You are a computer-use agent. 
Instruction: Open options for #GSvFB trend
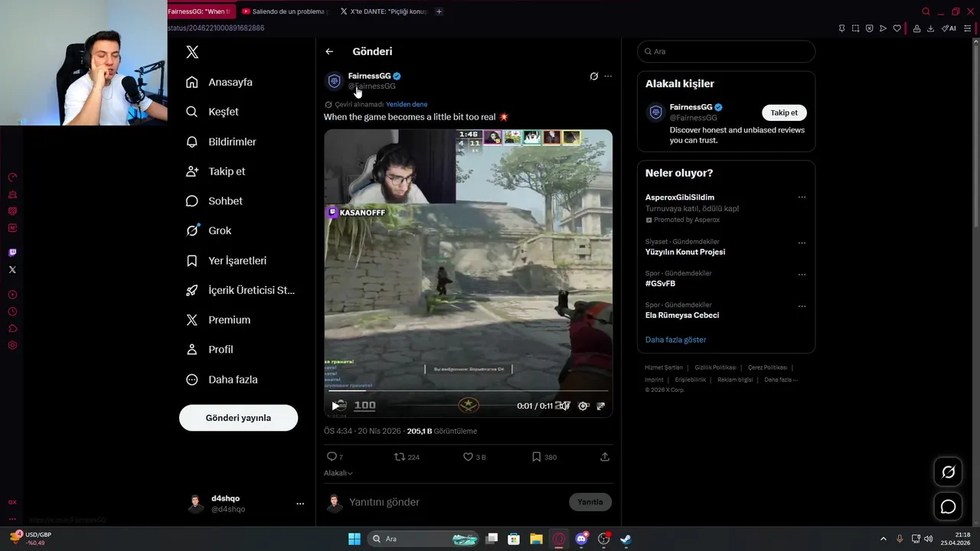pos(802,275)
